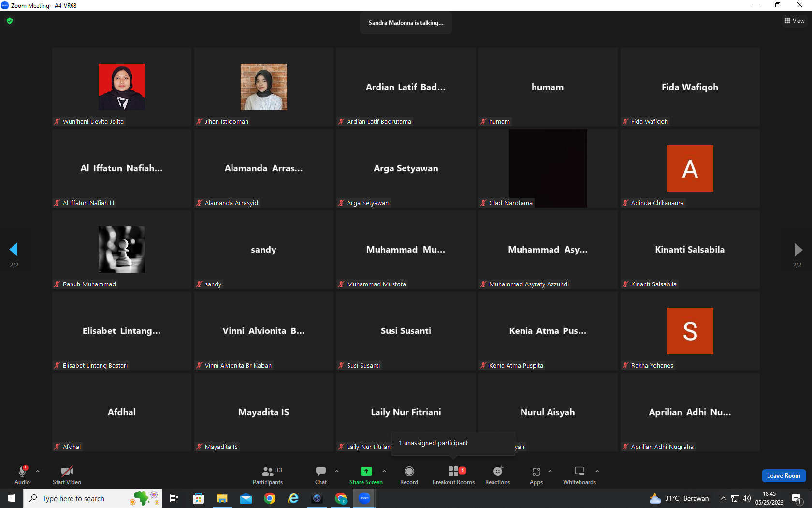Click the Leave Room button
The image size is (812, 508).
pos(783,476)
